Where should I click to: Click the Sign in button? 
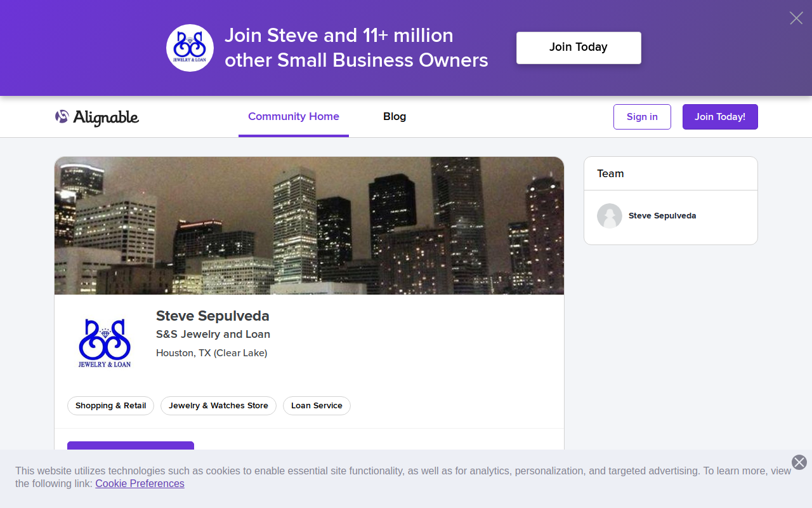point(642,117)
